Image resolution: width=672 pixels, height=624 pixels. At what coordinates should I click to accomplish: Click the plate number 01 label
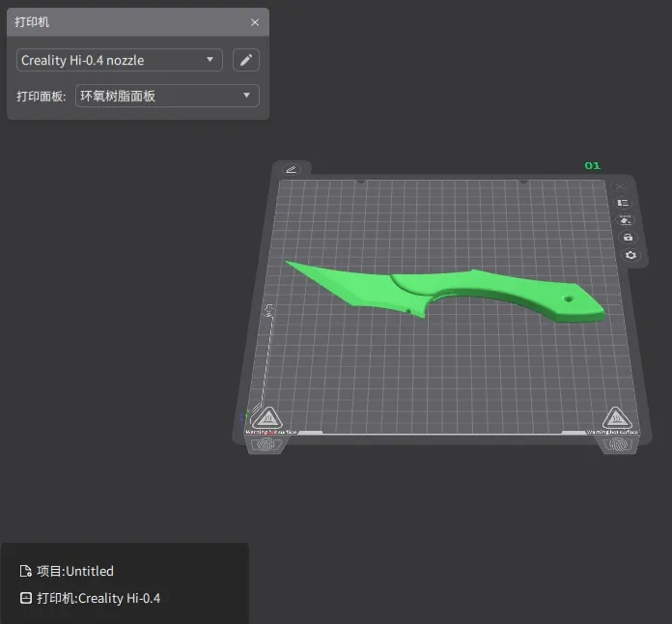(x=592, y=166)
